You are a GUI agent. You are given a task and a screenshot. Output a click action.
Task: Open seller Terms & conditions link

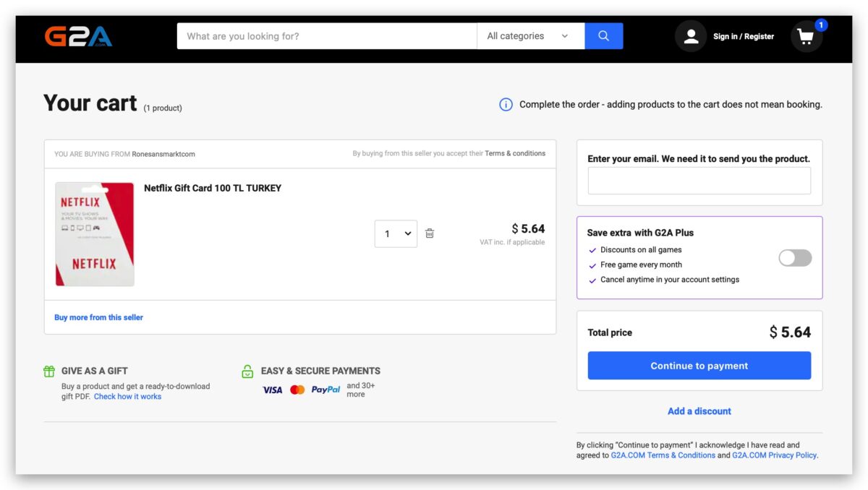click(x=515, y=153)
